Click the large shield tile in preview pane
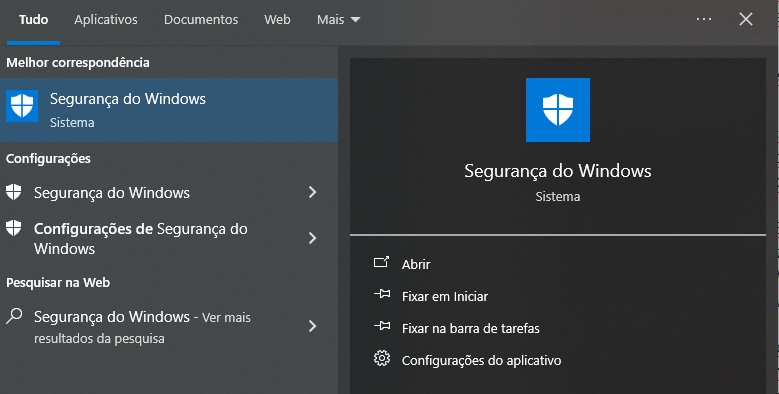The image size is (779, 394). point(558,110)
